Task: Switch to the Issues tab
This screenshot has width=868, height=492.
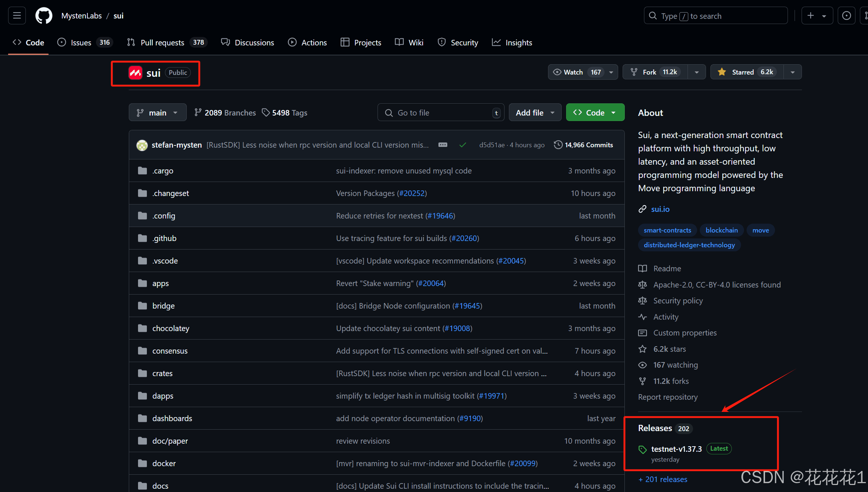Action: click(85, 42)
